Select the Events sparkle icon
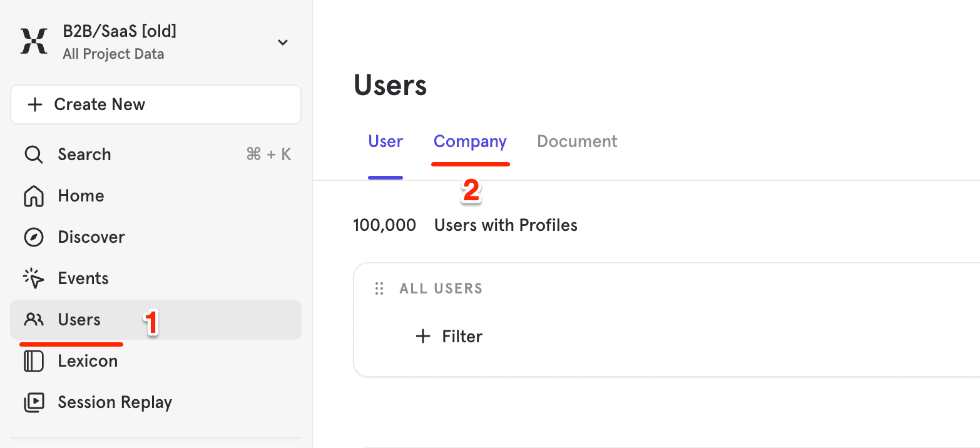The image size is (980, 448). 33,278
